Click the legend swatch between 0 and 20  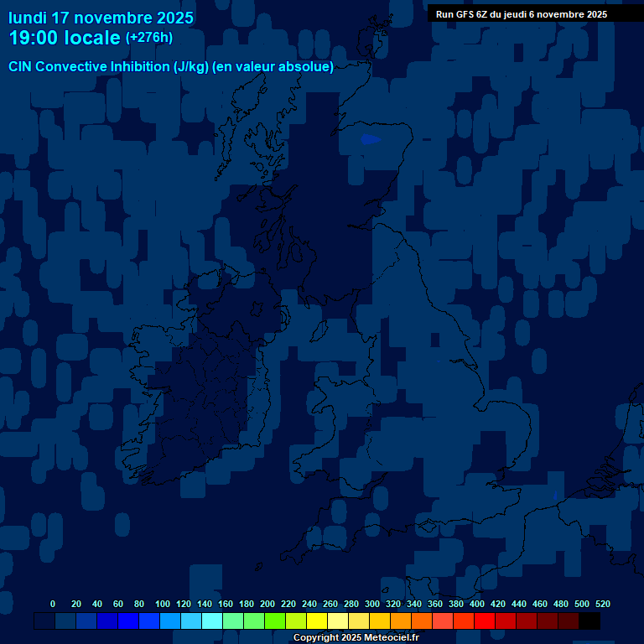(65, 621)
